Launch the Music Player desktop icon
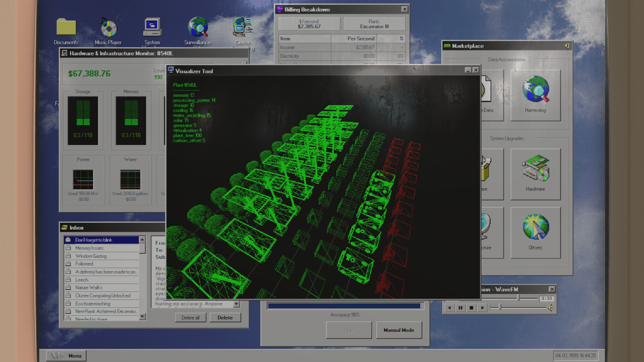The height and width of the screenshot is (362, 644). [108, 28]
